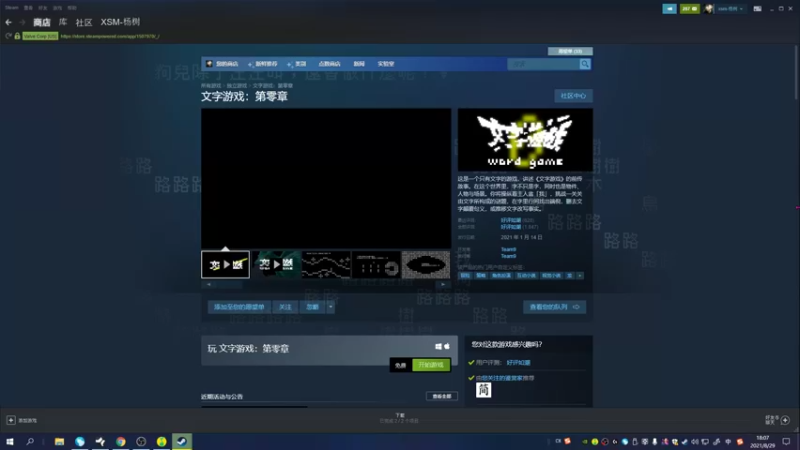Open the Steam menu in the title bar

(x=11, y=8)
